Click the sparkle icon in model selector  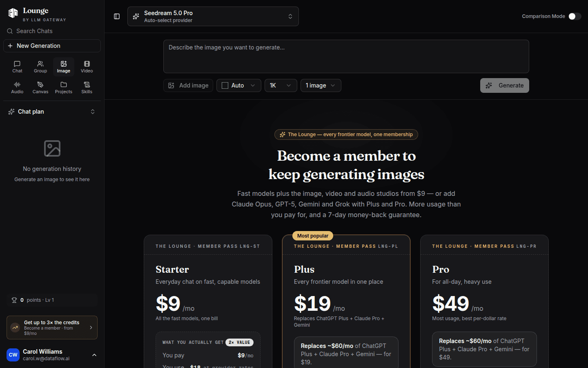[x=136, y=16]
